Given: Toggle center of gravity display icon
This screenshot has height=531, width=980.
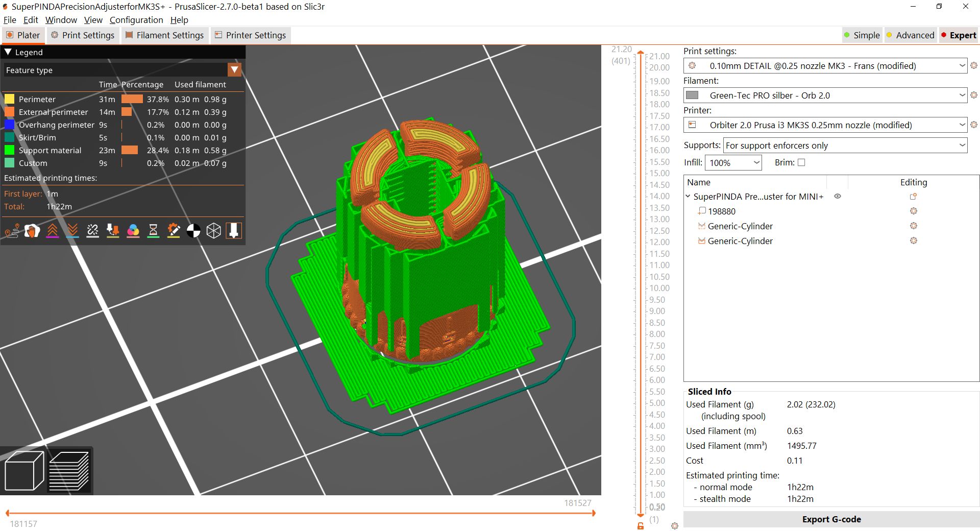Looking at the screenshot, I should pos(193,230).
